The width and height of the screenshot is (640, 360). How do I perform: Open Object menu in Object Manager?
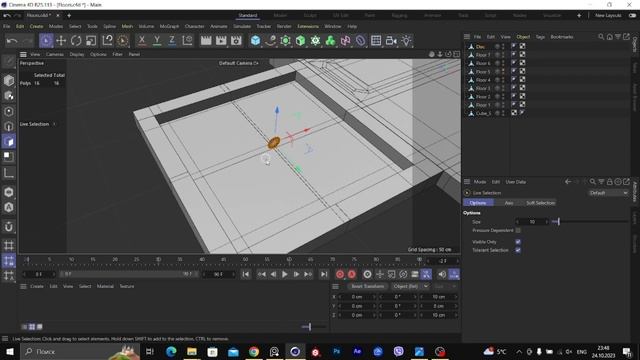pos(523,37)
